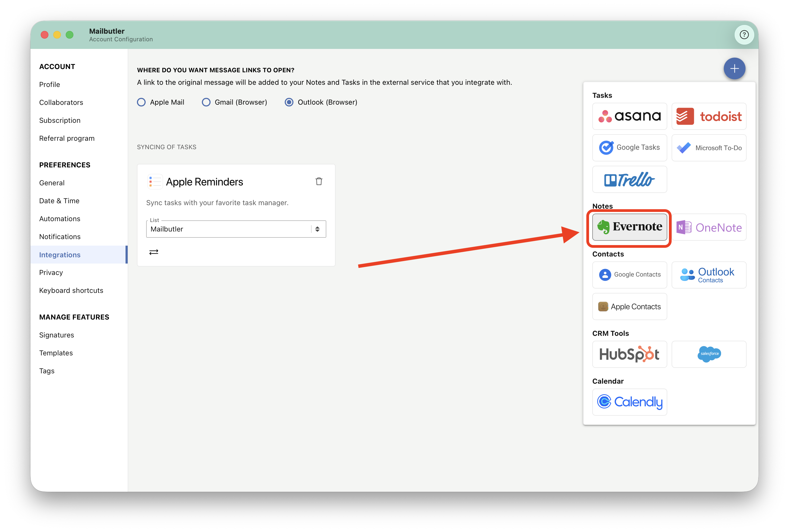Click the SYNCING OF TASKS heading
789x532 pixels.
(167, 147)
